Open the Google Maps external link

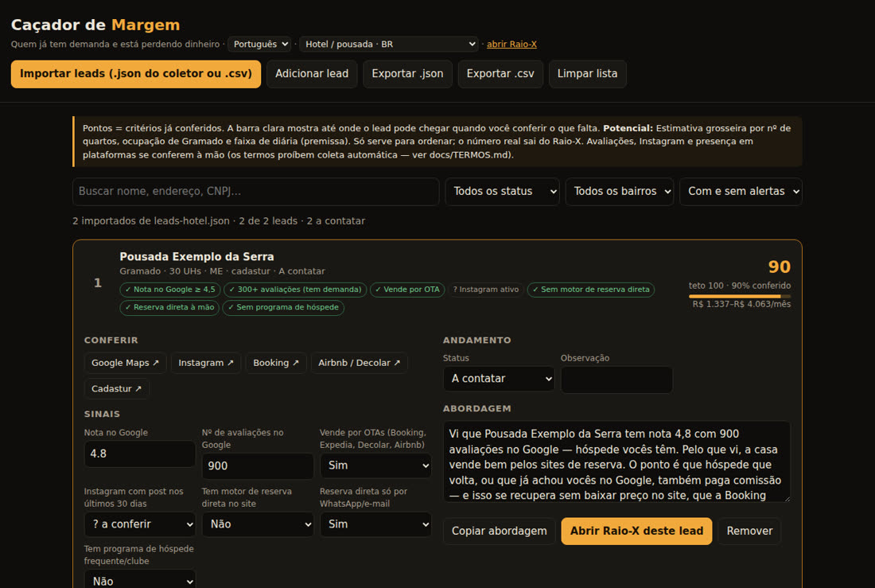(125, 363)
